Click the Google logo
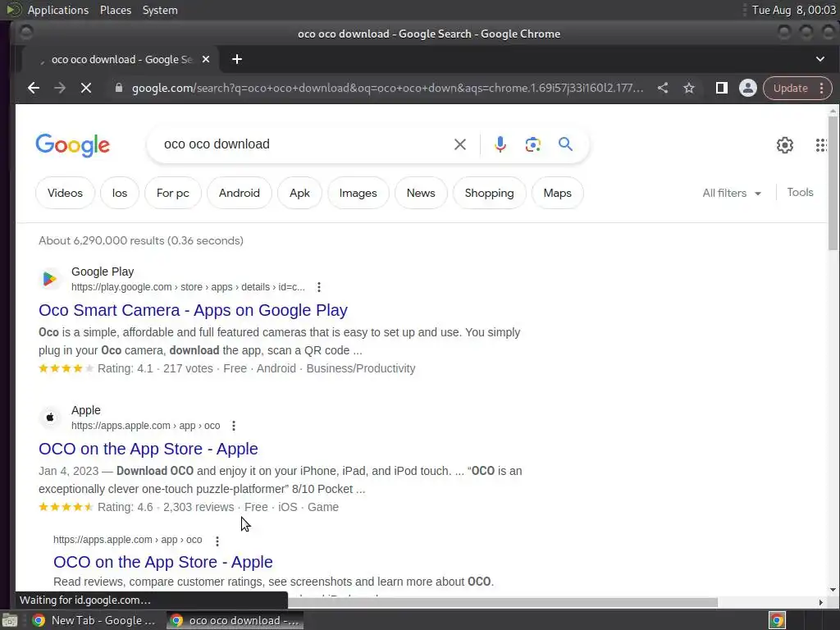Image resolution: width=840 pixels, height=630 pixels. tap(72, 144)
